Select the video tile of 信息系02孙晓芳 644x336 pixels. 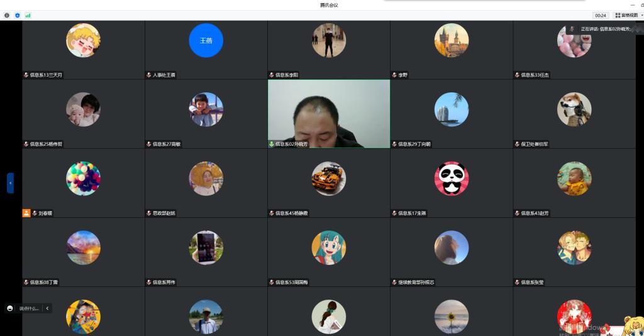[x=328, y=113]
